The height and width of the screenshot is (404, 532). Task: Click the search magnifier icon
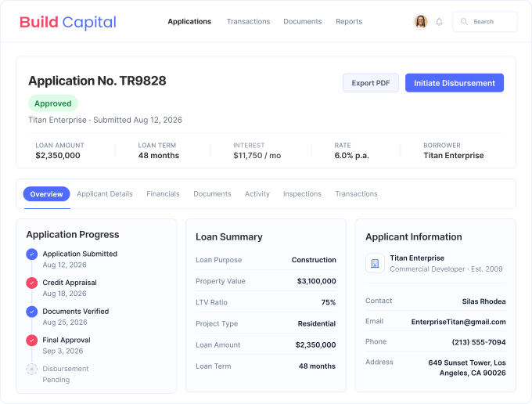pos(464,22)
